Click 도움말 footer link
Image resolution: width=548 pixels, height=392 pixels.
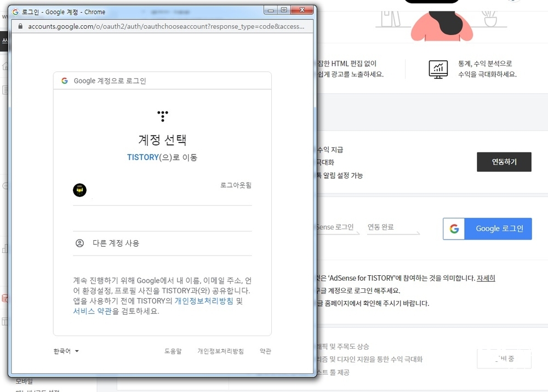173,351
